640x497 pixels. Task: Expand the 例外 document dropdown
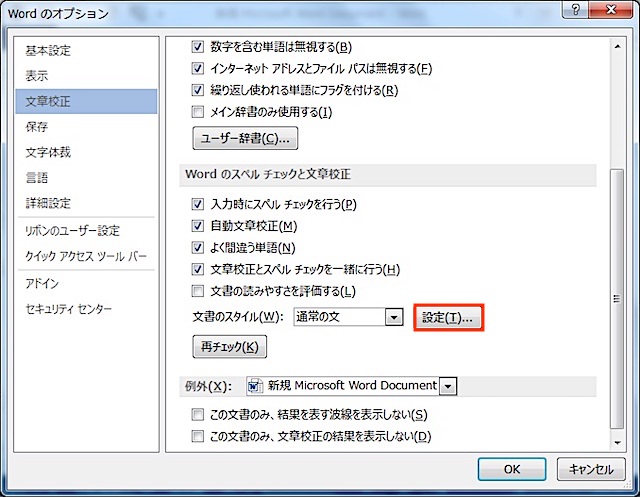(448, 386)
